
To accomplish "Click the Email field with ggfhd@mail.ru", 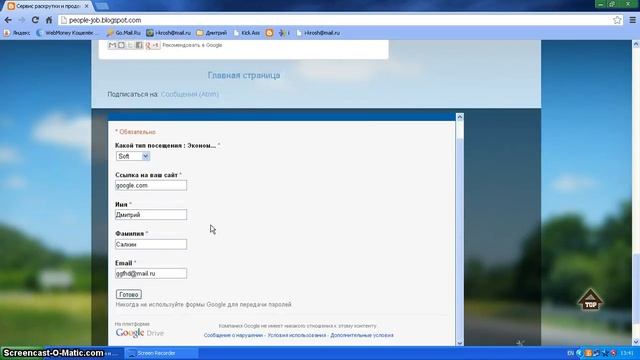I will point(151,273).
